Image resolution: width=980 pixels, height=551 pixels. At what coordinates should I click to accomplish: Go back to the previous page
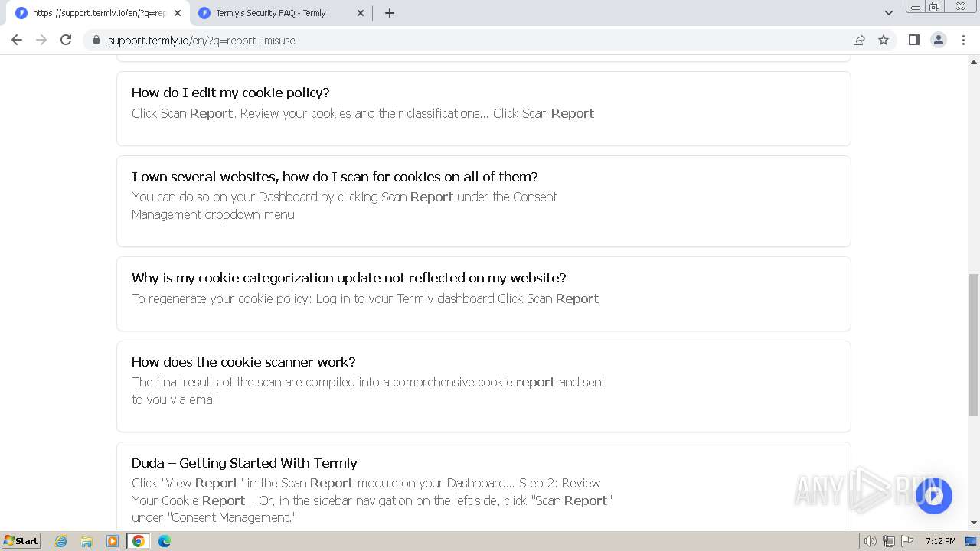click(17, 40)
